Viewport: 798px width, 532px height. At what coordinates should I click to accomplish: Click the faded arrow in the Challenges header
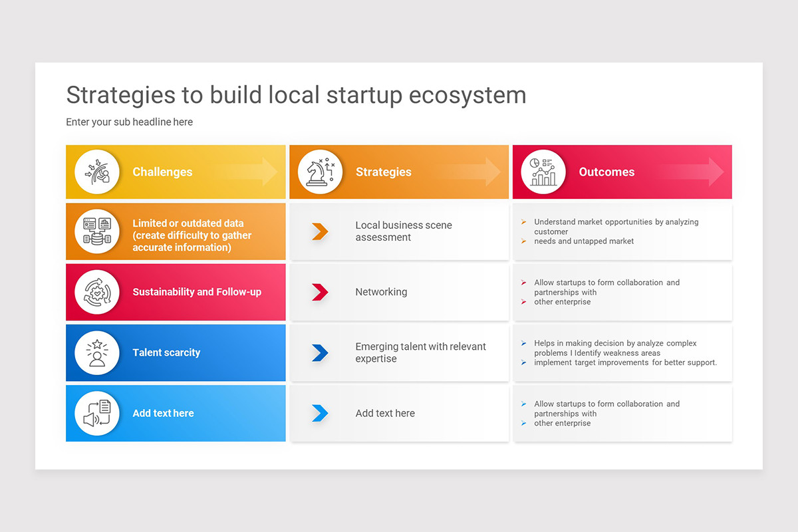coord(247,172)
